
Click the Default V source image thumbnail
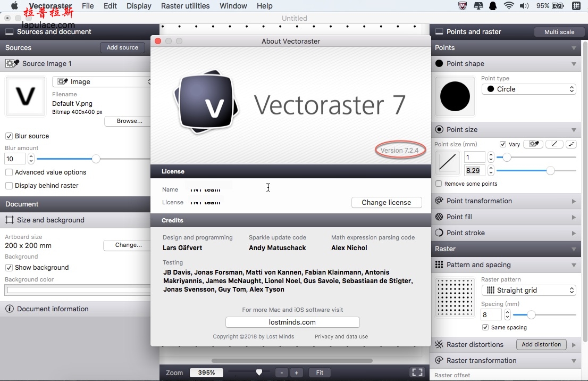tap(25, 96)
